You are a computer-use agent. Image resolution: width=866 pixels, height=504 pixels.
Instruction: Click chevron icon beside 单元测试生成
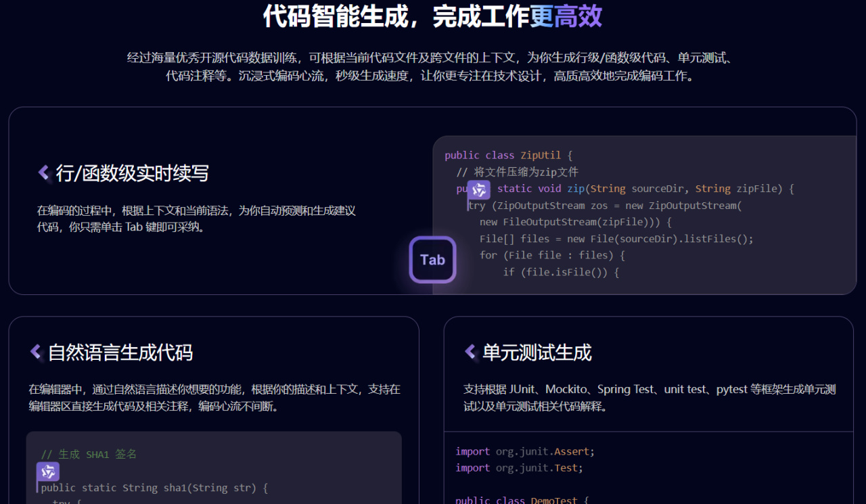tap(470, 352)
